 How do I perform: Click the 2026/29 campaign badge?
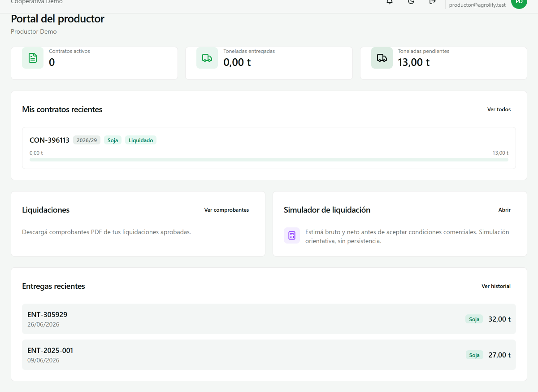pos(87,140)
